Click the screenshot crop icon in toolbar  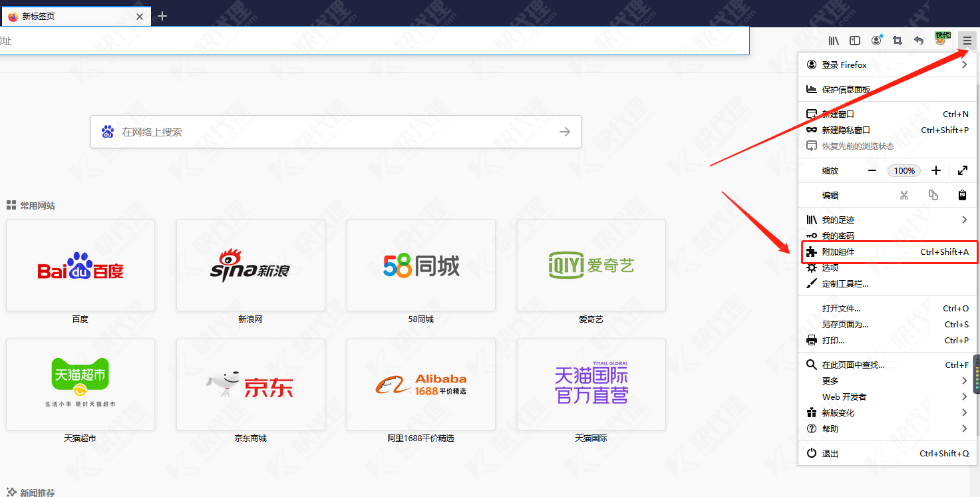pyautogui.click(x=897, y=41)
